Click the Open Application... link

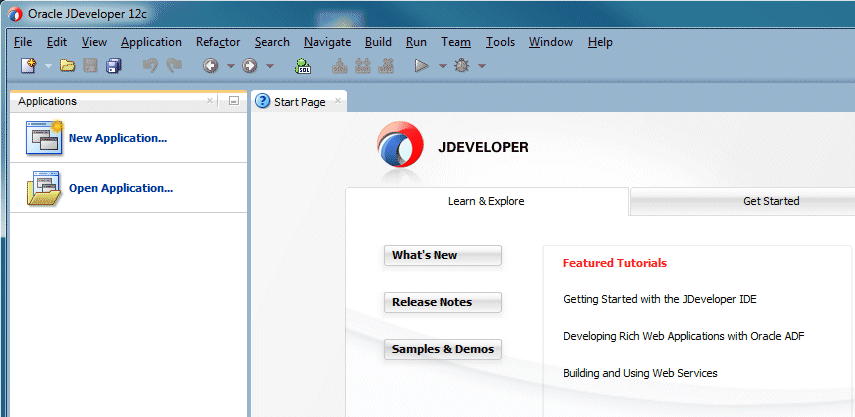click(x=121, y=189)
